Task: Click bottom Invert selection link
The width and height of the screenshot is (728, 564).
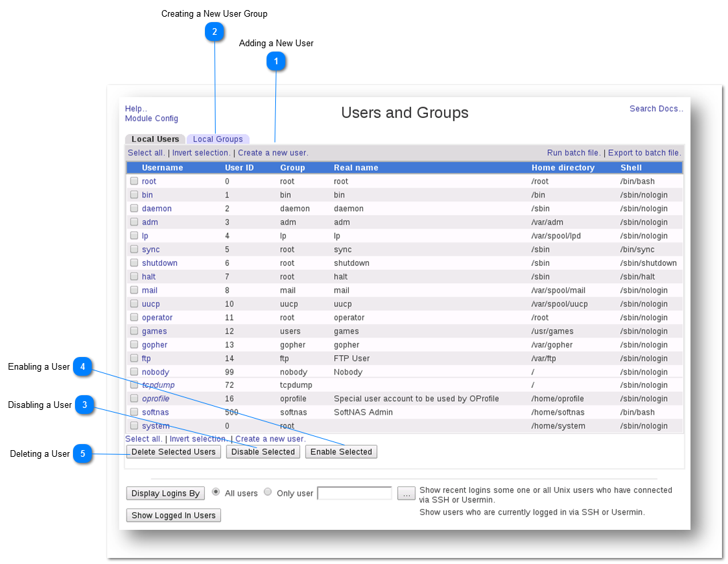Action: pos(199,439)
